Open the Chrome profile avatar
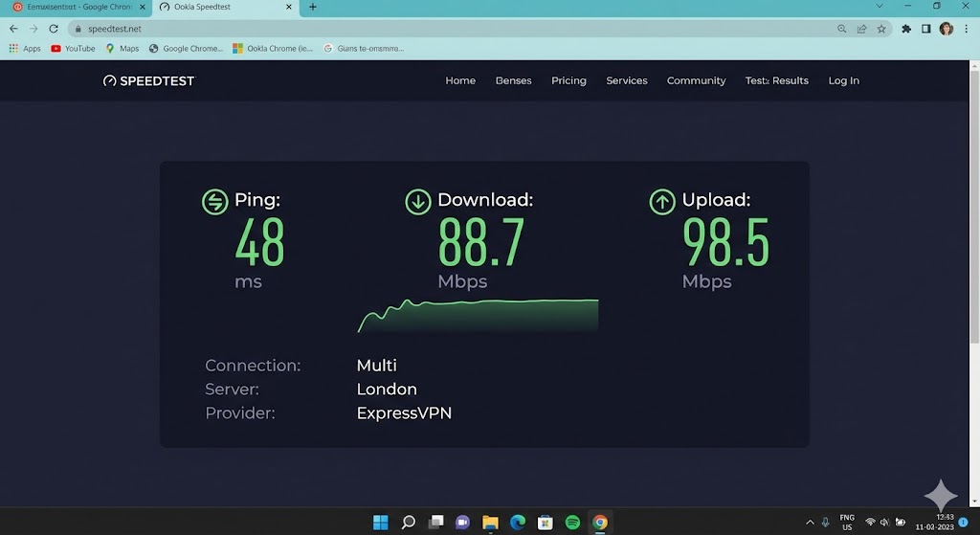Viewport: 980px width, 535px height. 947,29
